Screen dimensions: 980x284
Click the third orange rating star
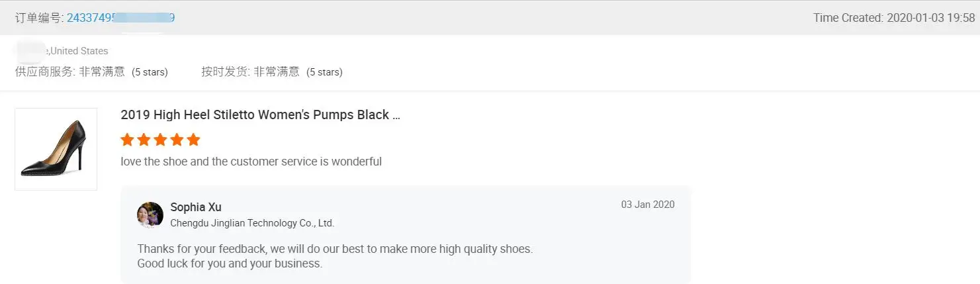point(160,140)
